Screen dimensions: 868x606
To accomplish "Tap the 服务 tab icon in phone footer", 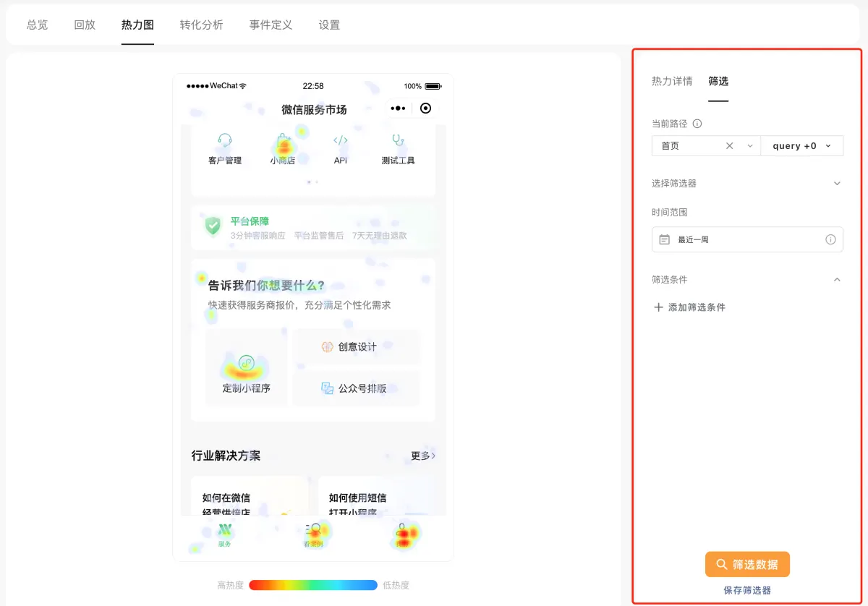I will click(224, 530).
